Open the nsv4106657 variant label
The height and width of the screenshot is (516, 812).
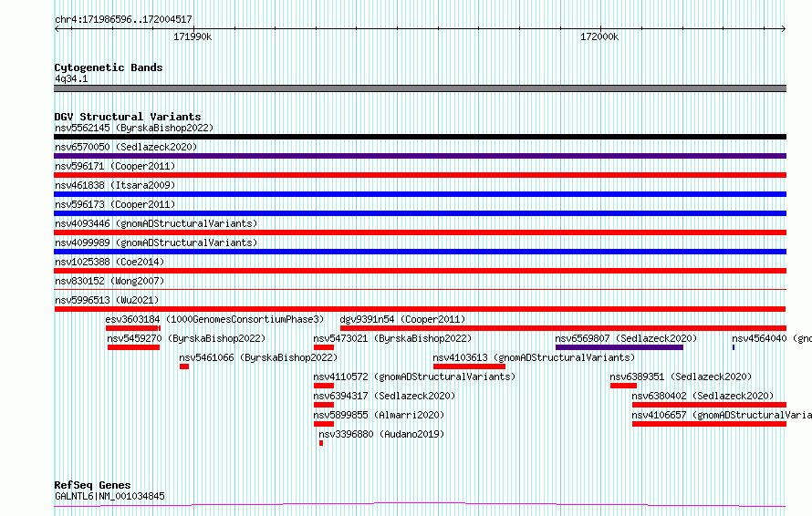pyautogui.click(x=722, y=415)
